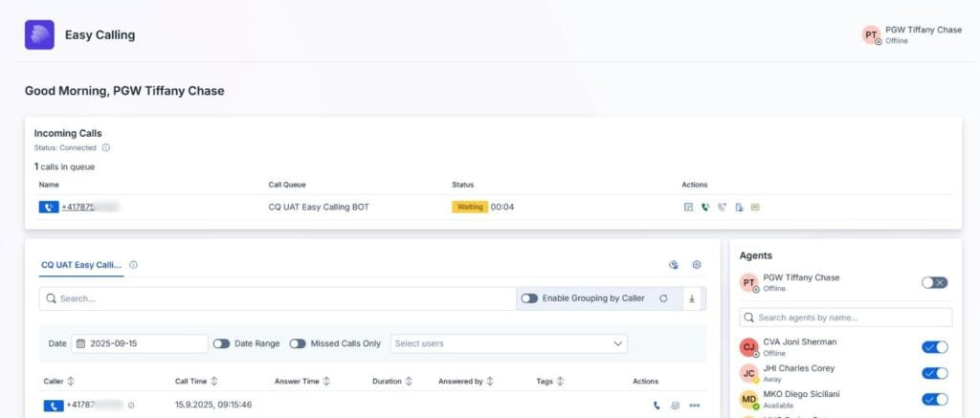The width and height of the screenshot is (980, 418).
Task: Click statistics icon left of settings gear
Action: click(x=673, y=265)
